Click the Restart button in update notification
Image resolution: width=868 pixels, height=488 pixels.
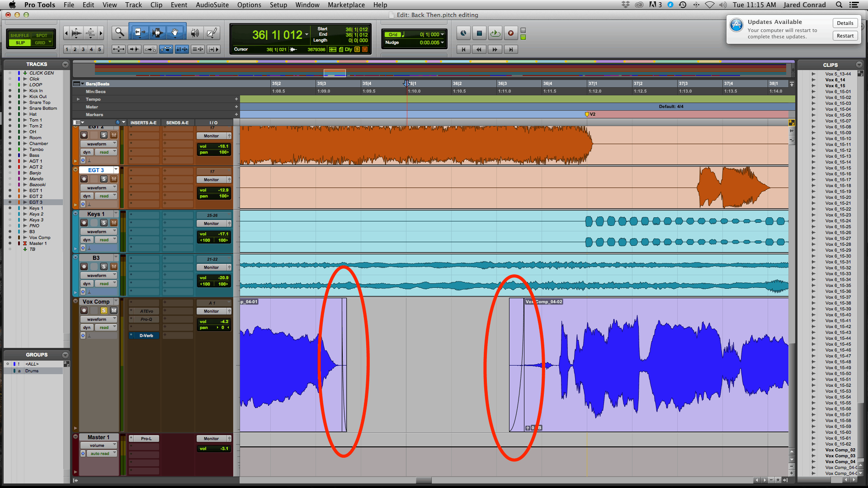point(845,36)
